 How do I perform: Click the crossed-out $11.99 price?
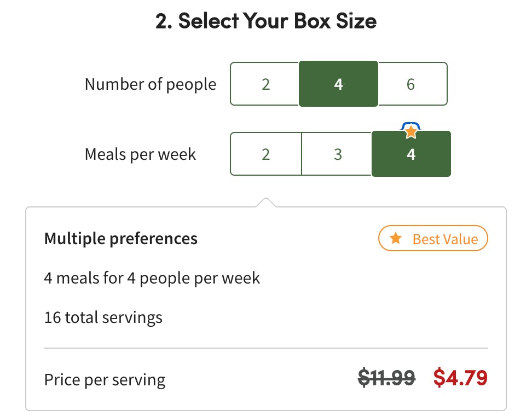[387, 378]
